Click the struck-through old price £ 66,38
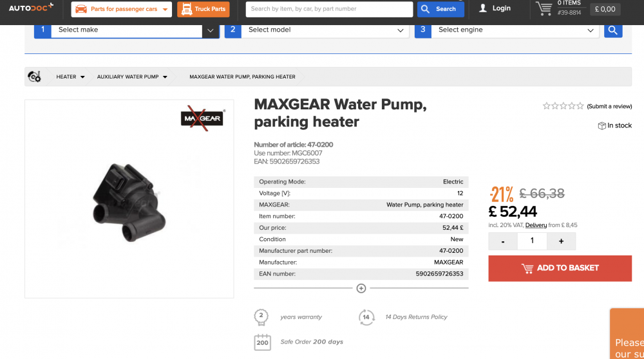 pyautogui.click(x=542, y=193)
